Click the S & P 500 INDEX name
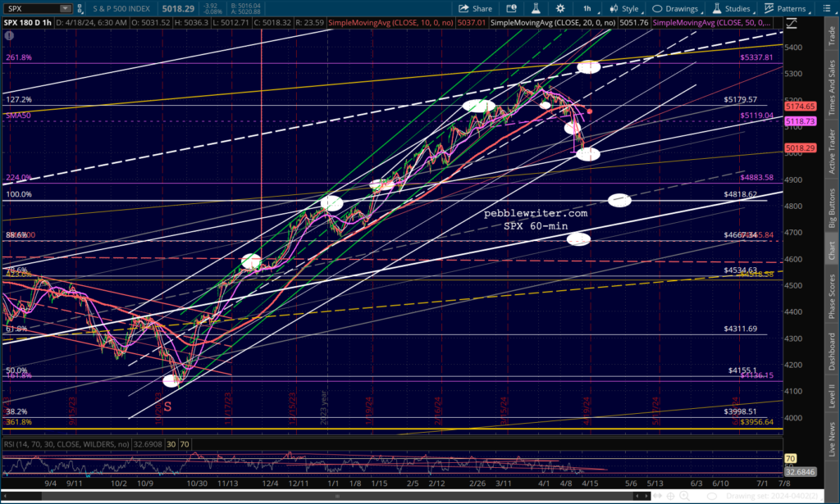Screen dimensions: 840x504 click(x=121, y=8)
